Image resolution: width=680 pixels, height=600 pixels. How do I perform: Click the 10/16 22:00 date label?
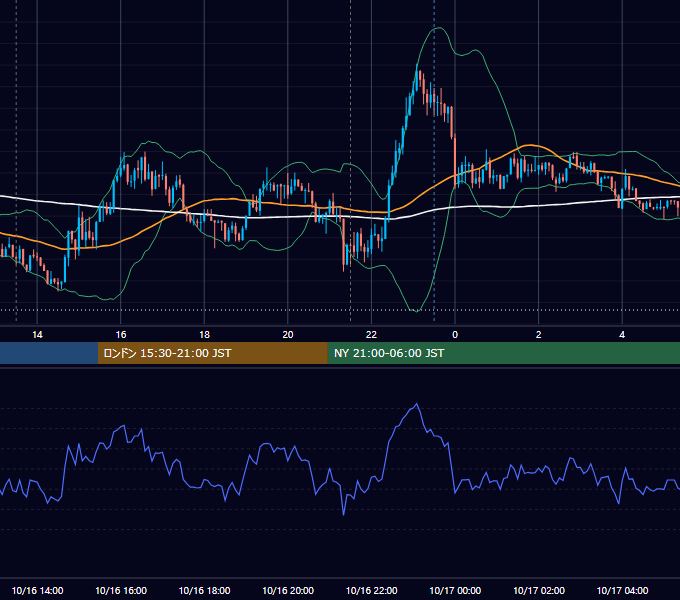tap(371, 590)
